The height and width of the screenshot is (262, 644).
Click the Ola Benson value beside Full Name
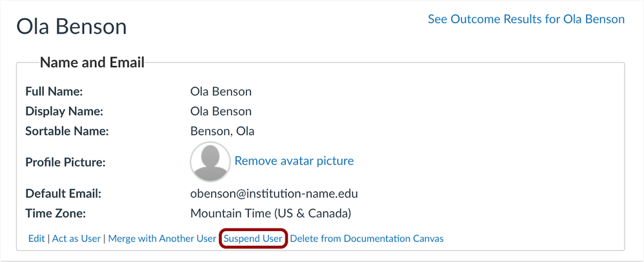[221, 92]
